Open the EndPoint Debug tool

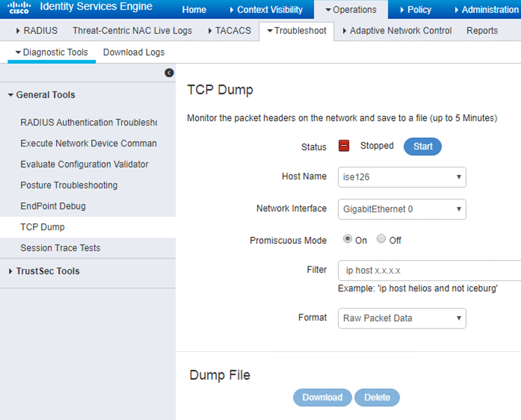[53, 206]
